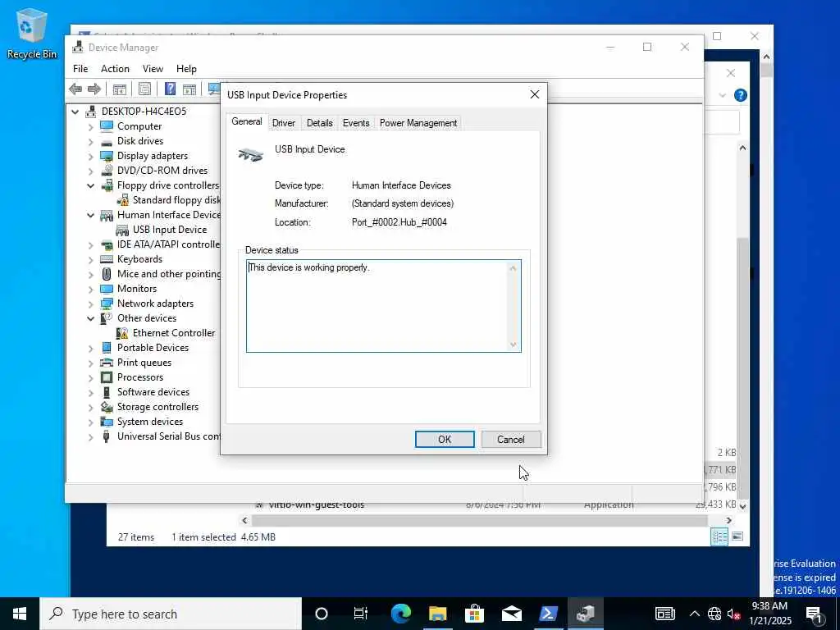This screenshot has width=840, height=630.
Task: Click File Explorer horizontal scrollbar right arrow
Action: click(728, 520)
